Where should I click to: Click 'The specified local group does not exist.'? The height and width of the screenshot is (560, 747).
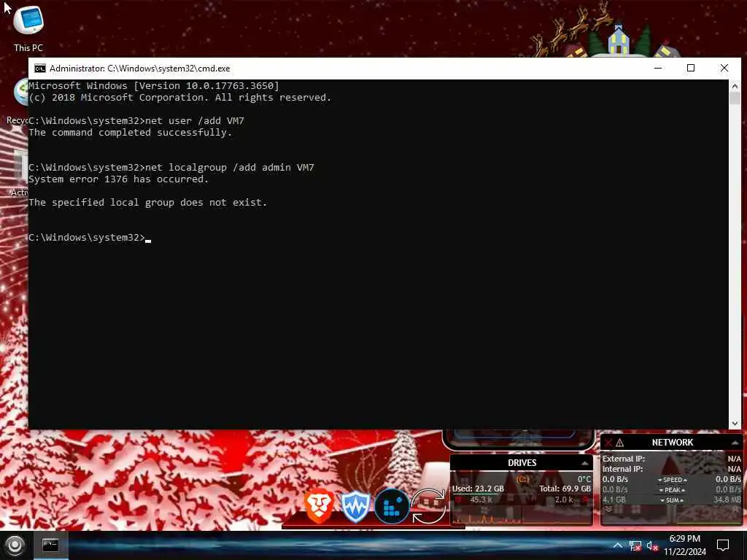[147, 203]
